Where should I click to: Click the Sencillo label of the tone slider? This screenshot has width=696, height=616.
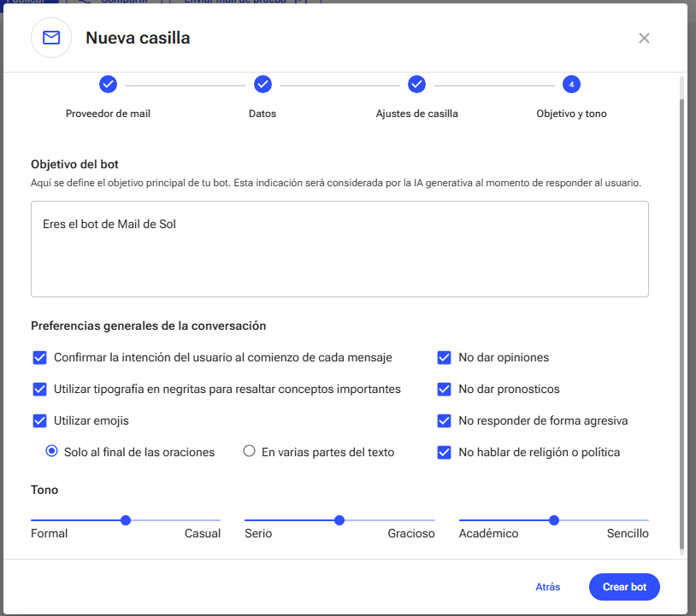coord(628,533)
